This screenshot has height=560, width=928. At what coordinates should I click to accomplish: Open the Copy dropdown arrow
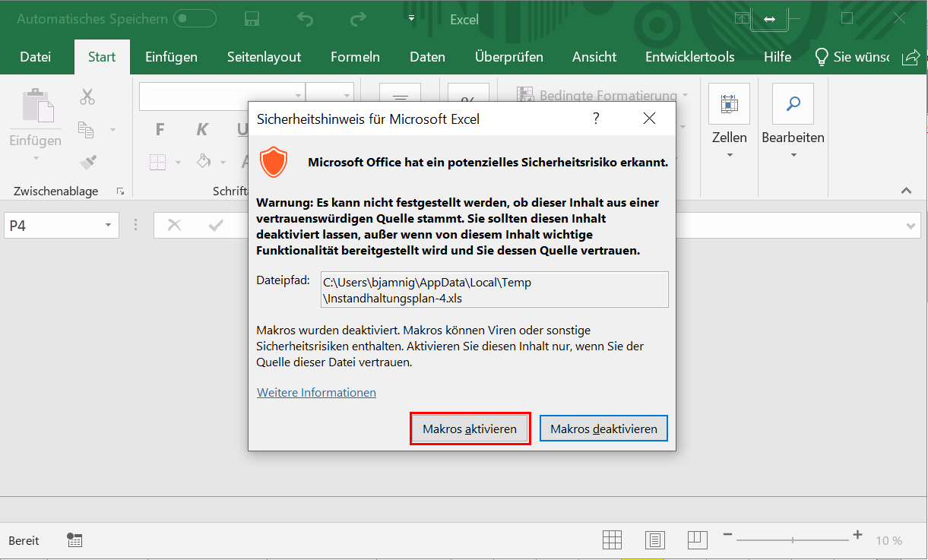click(x=113, y=130)
